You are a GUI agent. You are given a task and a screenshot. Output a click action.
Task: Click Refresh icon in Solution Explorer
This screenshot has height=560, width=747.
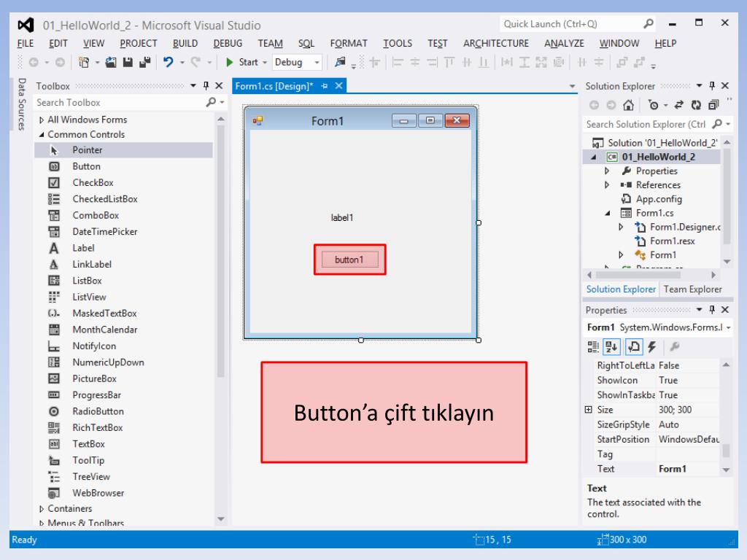click(696, 105)
